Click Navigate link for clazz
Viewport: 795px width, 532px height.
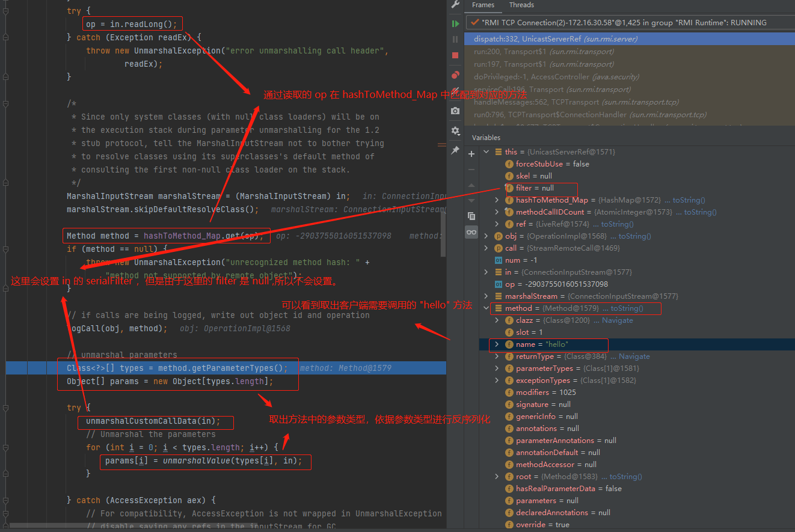[618, 320]
